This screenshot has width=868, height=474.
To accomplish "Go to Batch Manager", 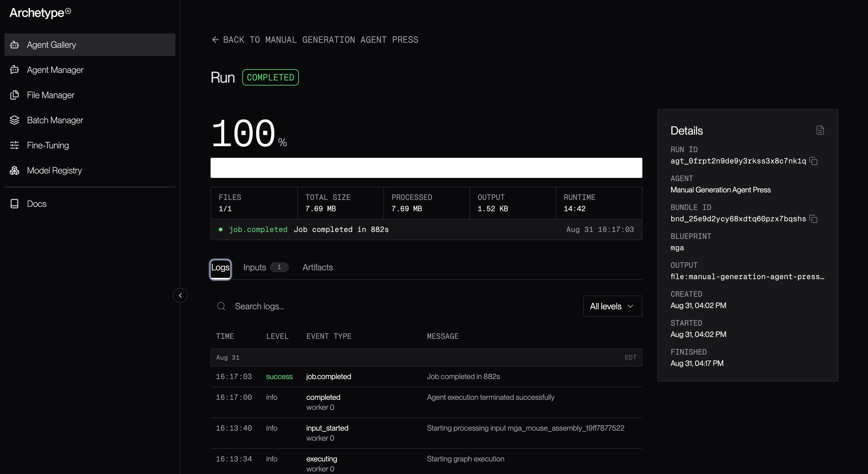I will 90,120.
